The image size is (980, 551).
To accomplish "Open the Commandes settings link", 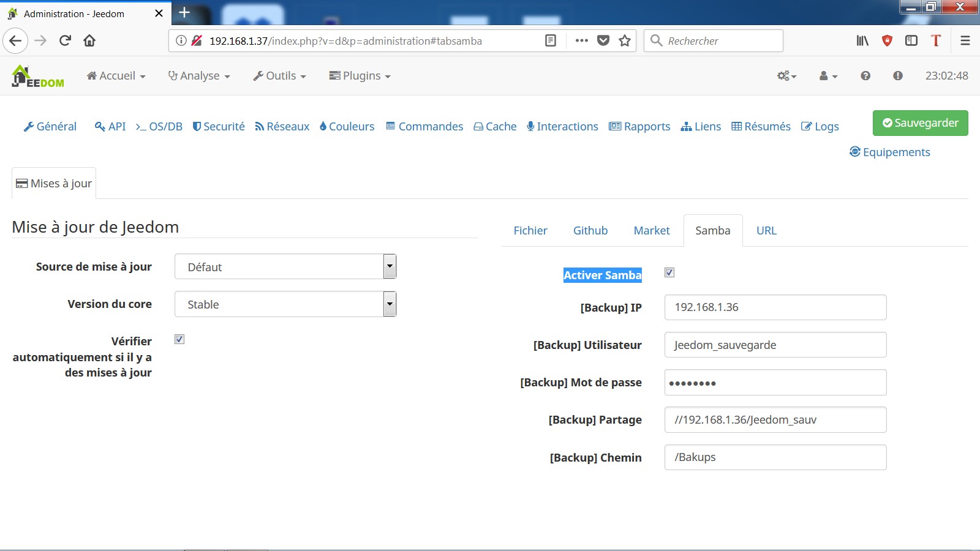I will point(424,127).
